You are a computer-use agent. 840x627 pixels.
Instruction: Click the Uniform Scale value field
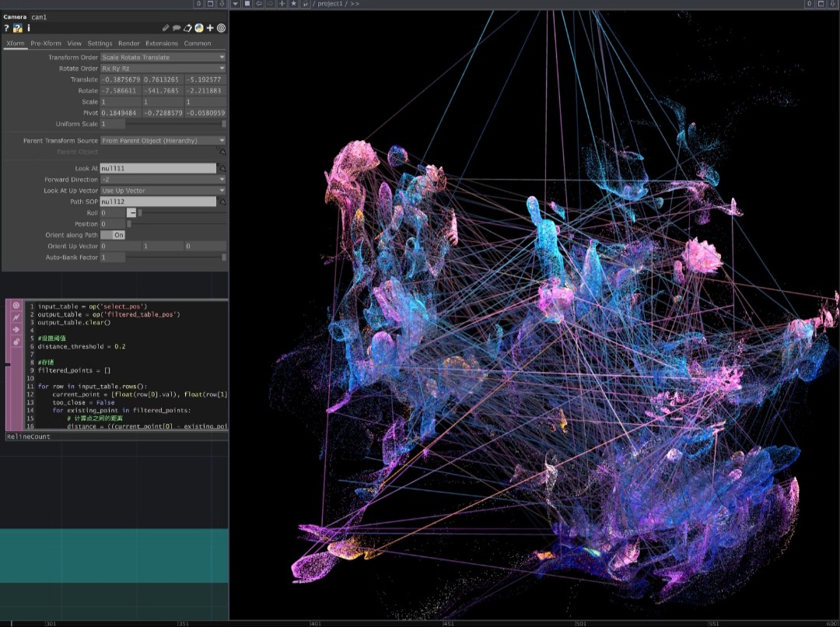coord(113,124)
